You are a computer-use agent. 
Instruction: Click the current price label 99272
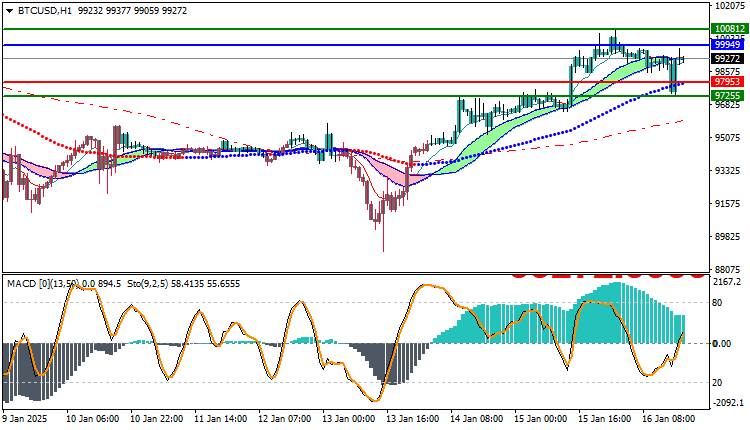coord(728,58)
